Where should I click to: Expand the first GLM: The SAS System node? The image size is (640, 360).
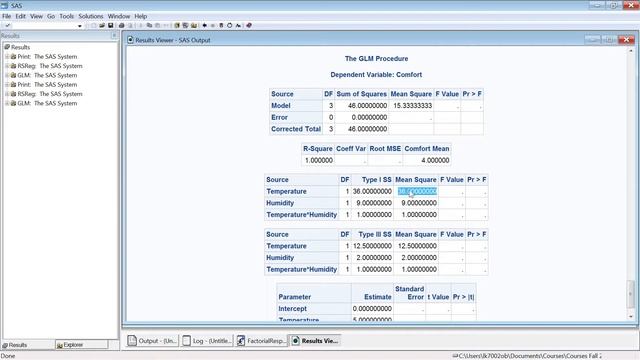pos(7,76)
